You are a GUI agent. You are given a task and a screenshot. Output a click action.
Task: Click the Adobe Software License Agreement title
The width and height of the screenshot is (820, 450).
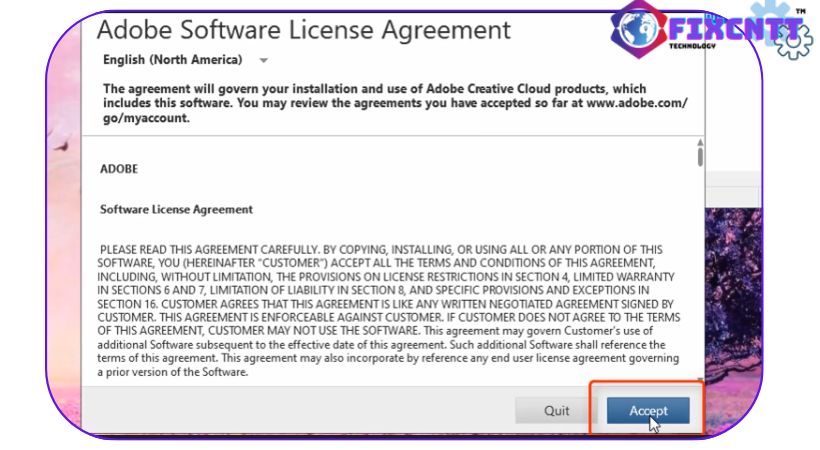[303, 29]
